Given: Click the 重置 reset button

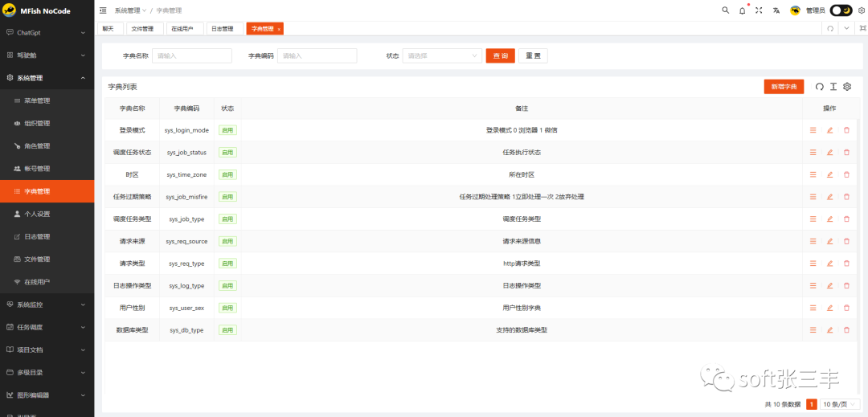Looking at the screenshot, I should coord(533,56).
